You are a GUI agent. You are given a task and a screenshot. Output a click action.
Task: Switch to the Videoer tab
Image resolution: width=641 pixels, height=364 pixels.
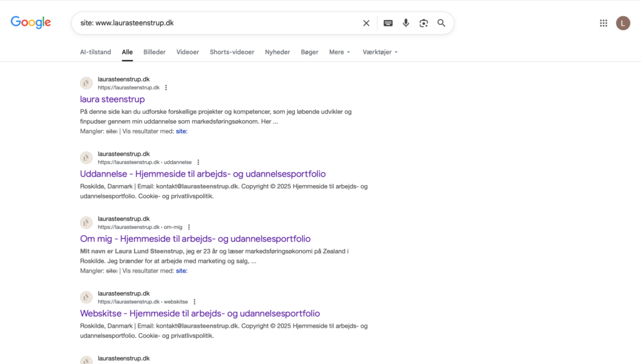pyautogui.click(x=188, y=52)
